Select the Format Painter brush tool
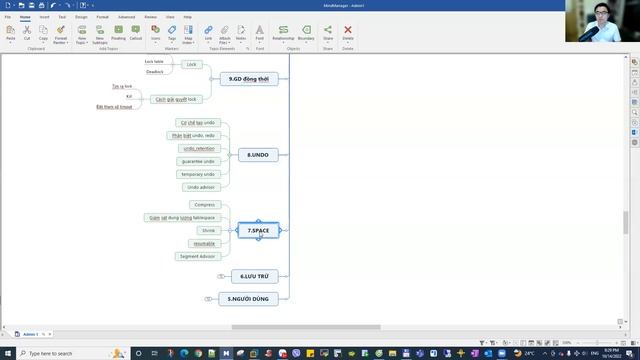This screenshot has width=640, height=360. click(61, 30)
